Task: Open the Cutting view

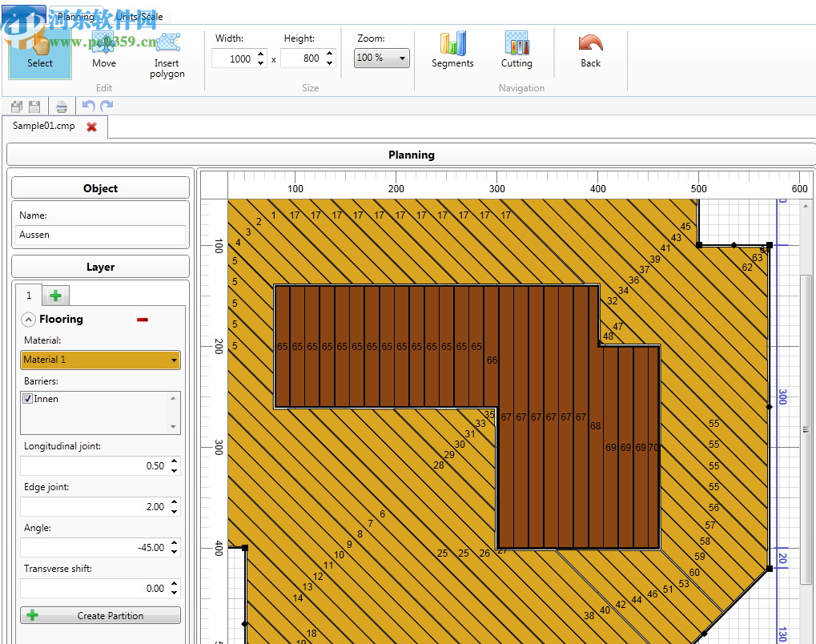Action: pyautogui.click(x=517, y=50)
